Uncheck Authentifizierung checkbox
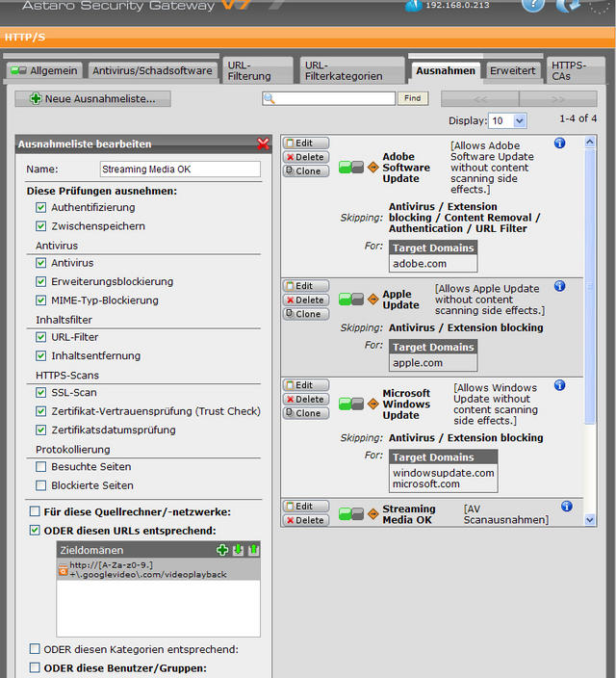The width and height of the screenshot is (616, 678). click(x=41, y=208)
